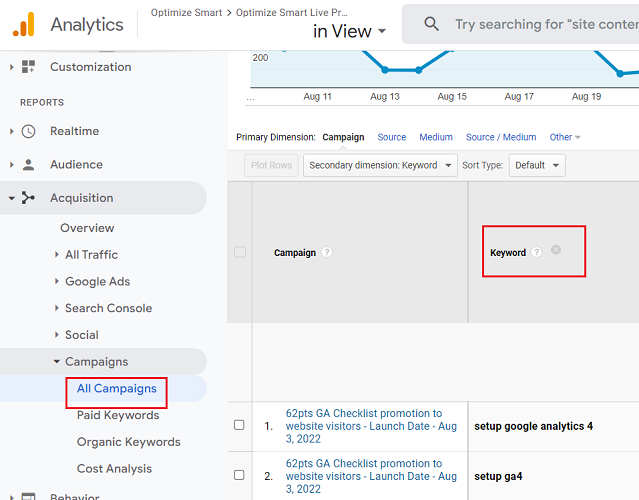The width and height of the screenshot is (639, 500).
Task: Click the Keyword column header to sort
Action: (508, 253)
